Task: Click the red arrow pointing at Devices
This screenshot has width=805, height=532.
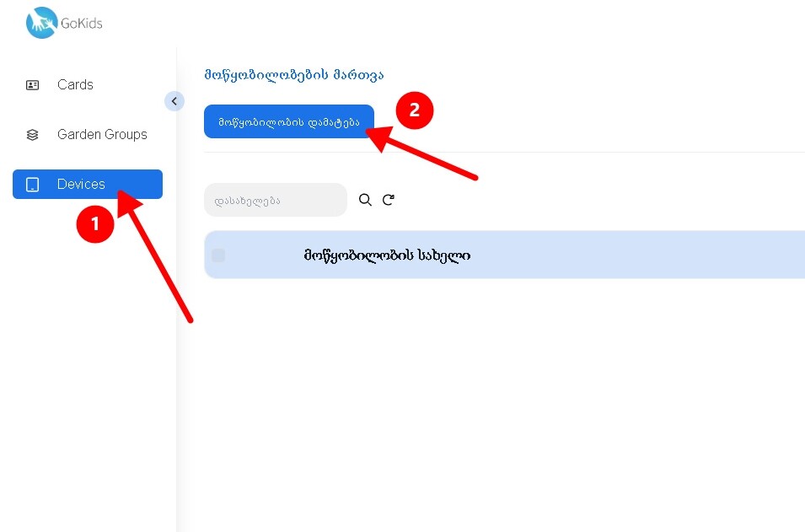Action: coord(155,257)
